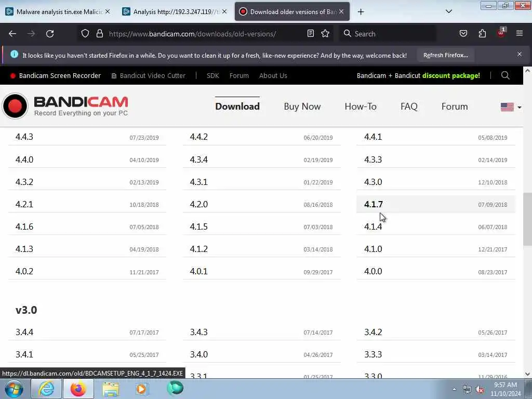Download Bandicam version 4.4.3

(x=87, y=137)
